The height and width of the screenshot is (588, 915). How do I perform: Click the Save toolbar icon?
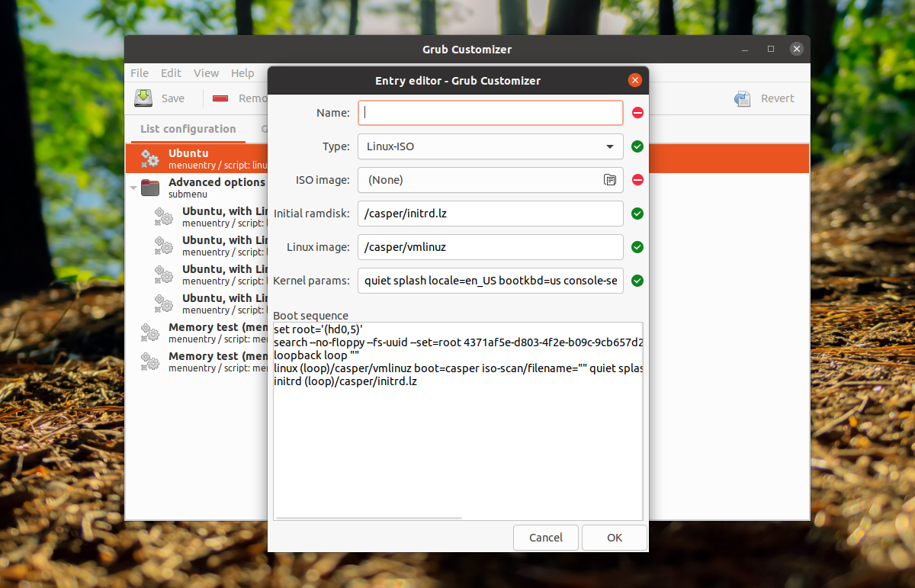[144, 98]
